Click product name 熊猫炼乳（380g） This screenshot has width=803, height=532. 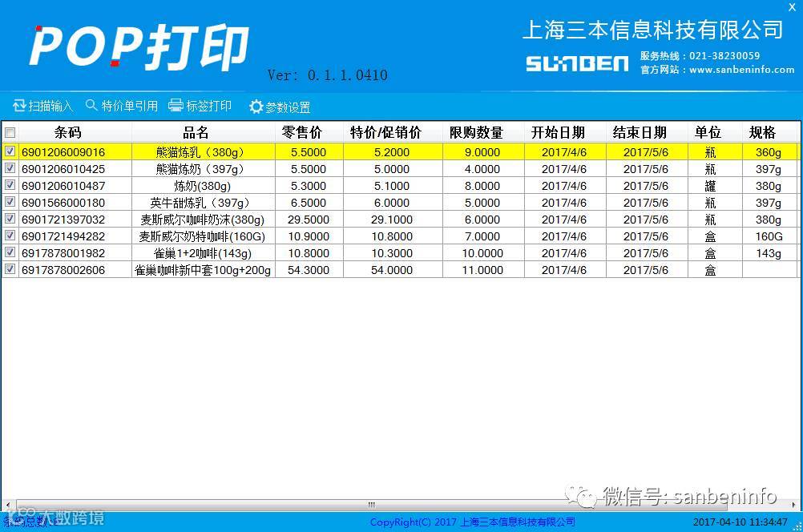[x=203, y=152]
